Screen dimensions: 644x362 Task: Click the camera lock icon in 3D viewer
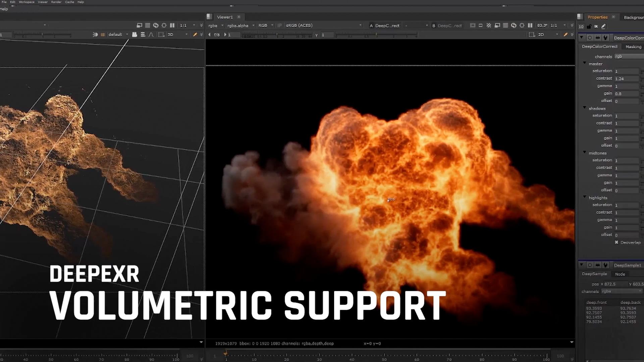click(135, 35)
